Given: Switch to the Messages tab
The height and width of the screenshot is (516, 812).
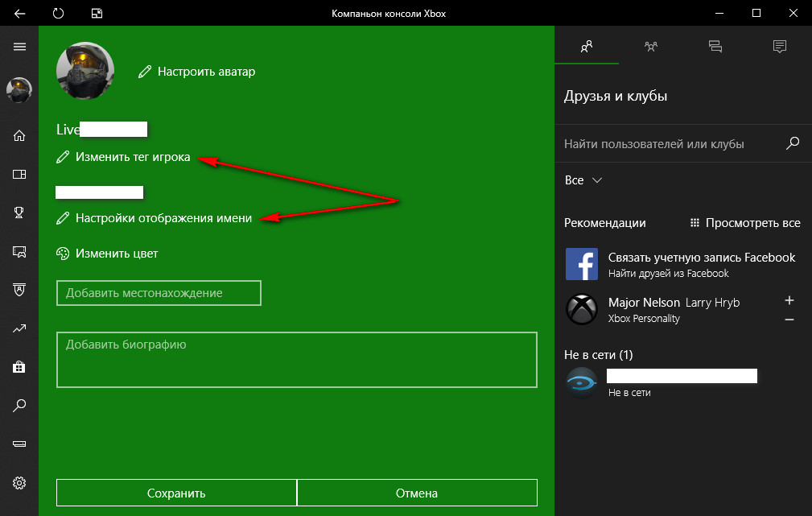Looking at the screenshot, I should tap(715, 47).
